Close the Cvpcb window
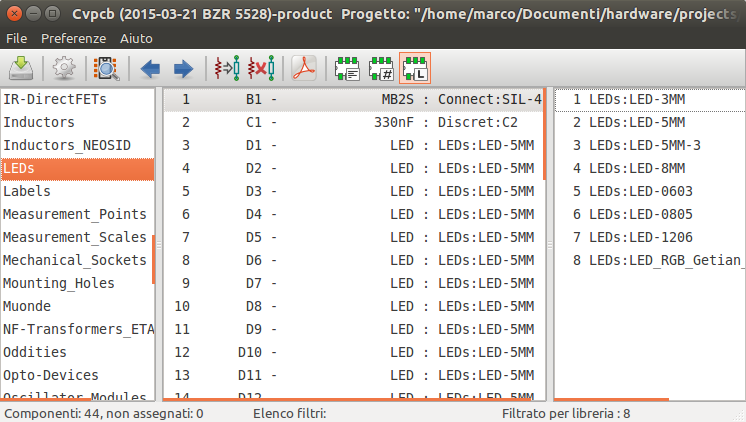746x422 pixels. click(14, 14)
